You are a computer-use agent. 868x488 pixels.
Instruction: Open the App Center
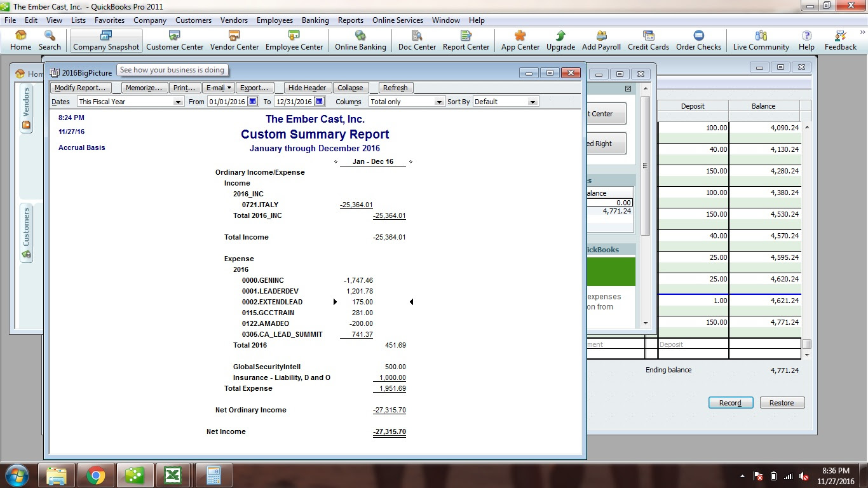click(520, 41)
